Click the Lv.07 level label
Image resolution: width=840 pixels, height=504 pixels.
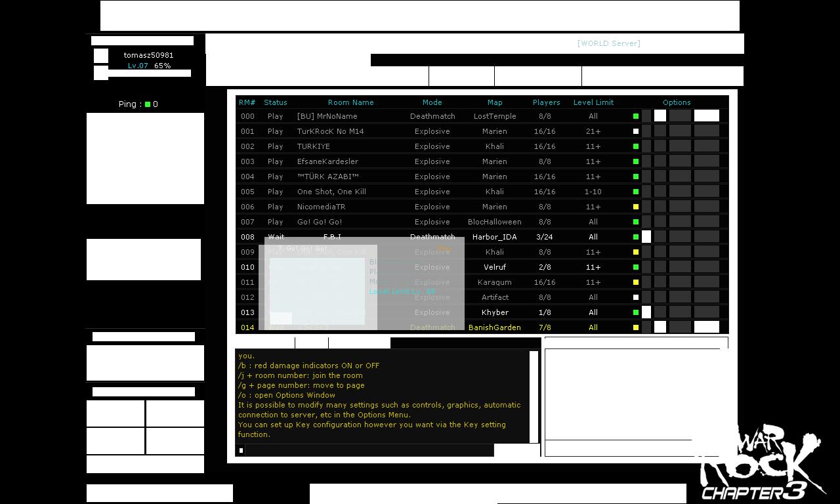138,66
